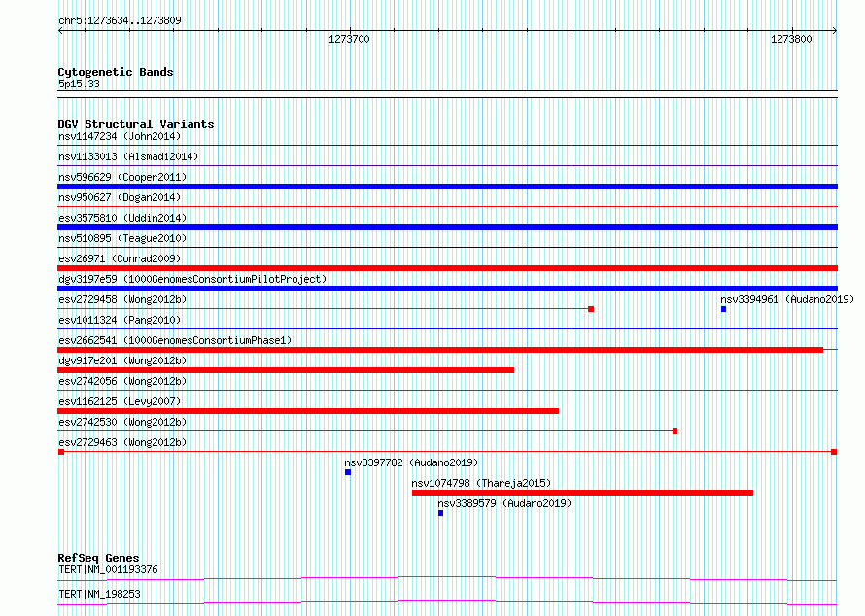Click red end marker of esv2742530
The width and height of the screenshot is (865, 616).
pos(675,431)
